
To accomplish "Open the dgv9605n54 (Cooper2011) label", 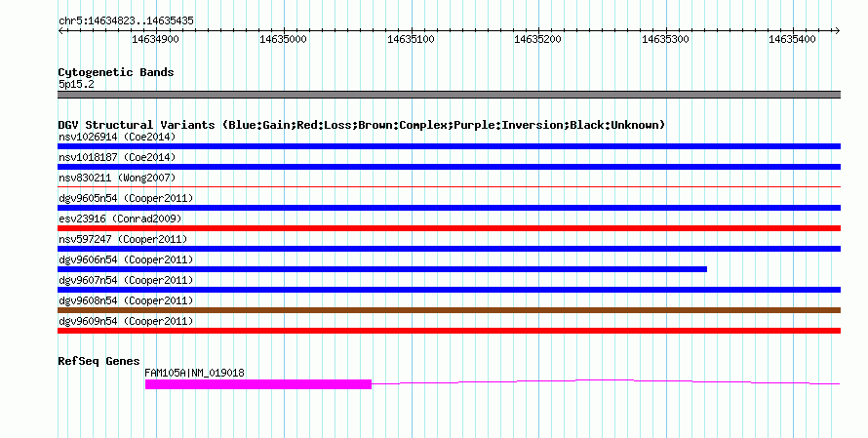I will 126,198.
